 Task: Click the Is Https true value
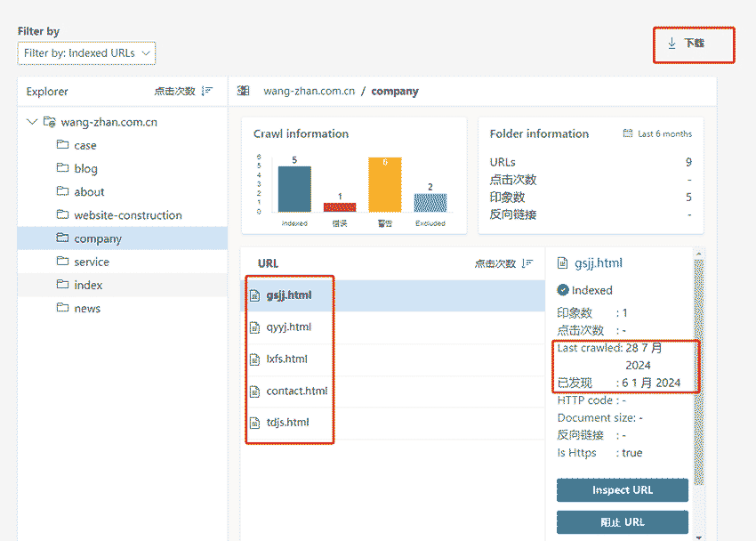(x=632, y=453)
